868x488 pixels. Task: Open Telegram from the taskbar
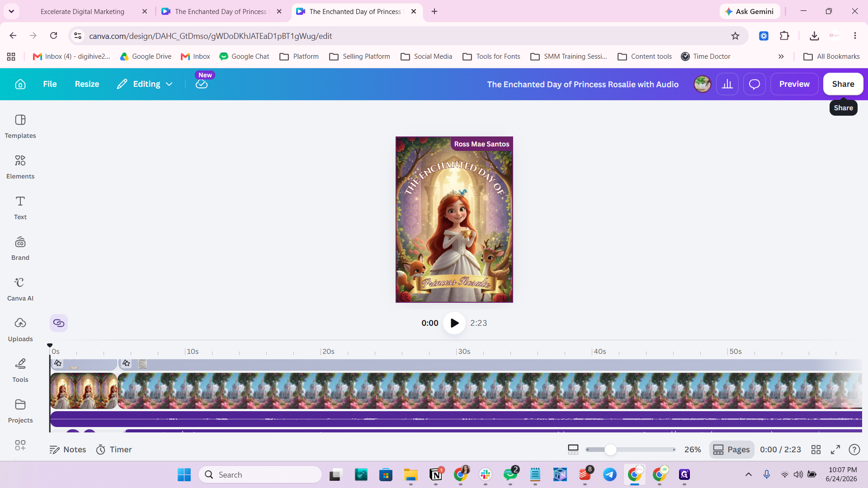coord(609,474)
